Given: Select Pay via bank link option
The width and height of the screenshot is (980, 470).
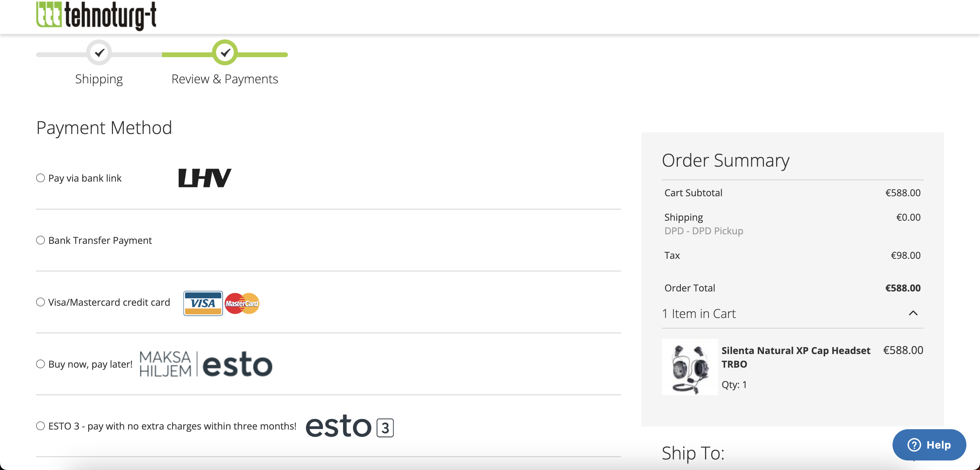Looking at the screenshot, I should point(40,178).
